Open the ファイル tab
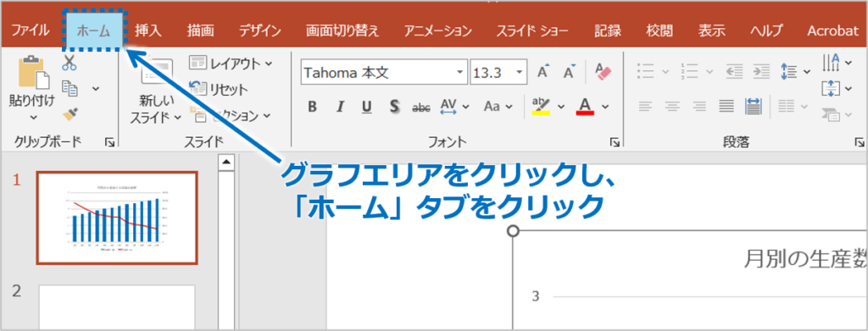 30,30
